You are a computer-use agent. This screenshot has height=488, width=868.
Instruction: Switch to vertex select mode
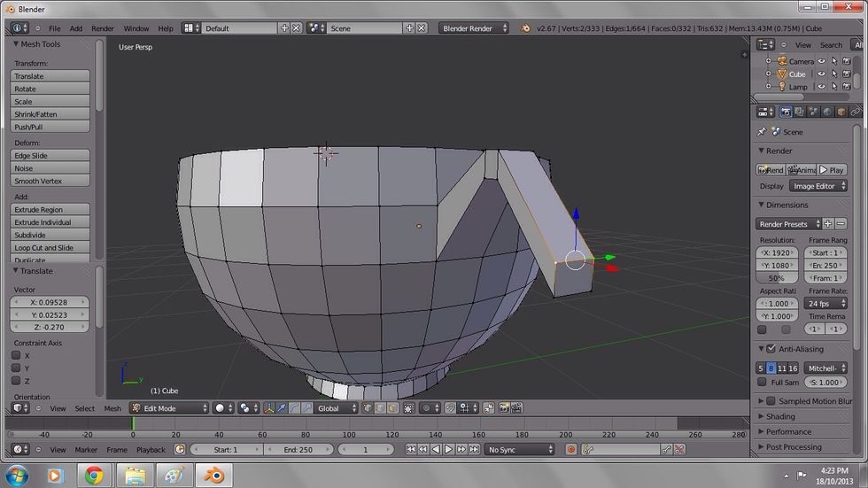[368, 408]
